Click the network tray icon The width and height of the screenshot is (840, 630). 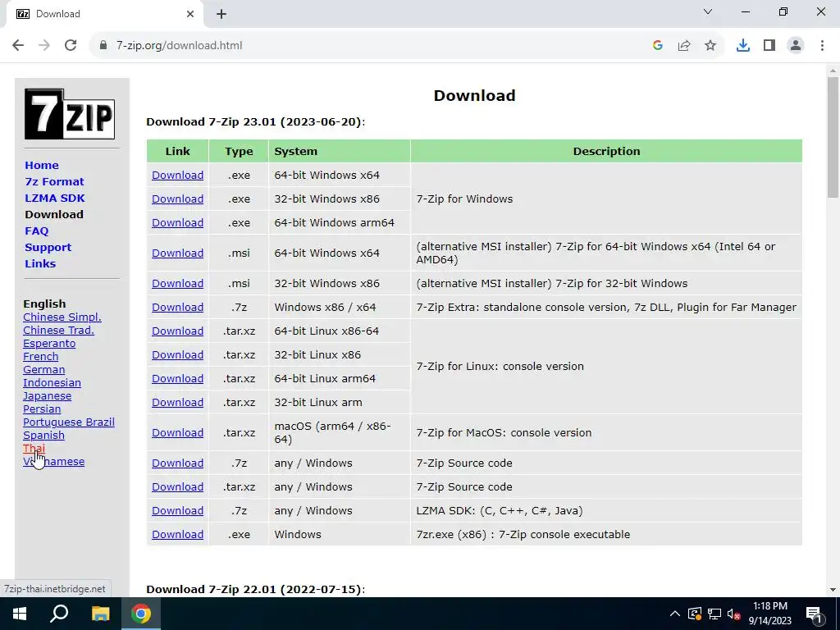(714, 614)
